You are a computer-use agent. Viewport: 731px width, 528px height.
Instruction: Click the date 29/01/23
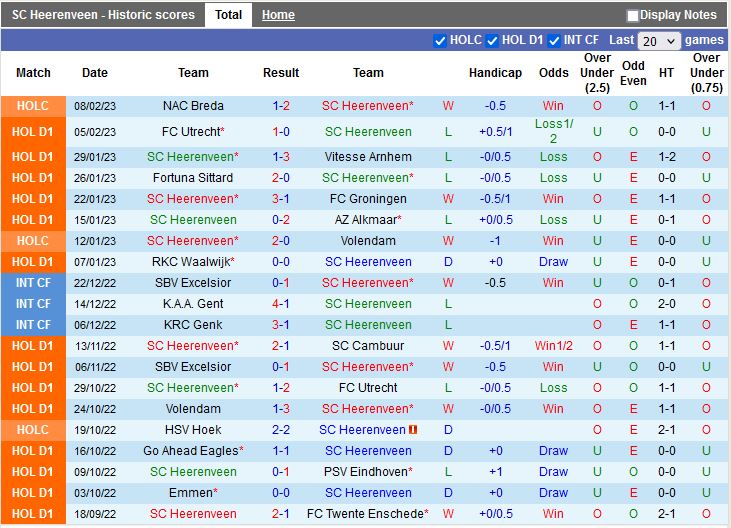pyautogui.click(x=95, y=157)
